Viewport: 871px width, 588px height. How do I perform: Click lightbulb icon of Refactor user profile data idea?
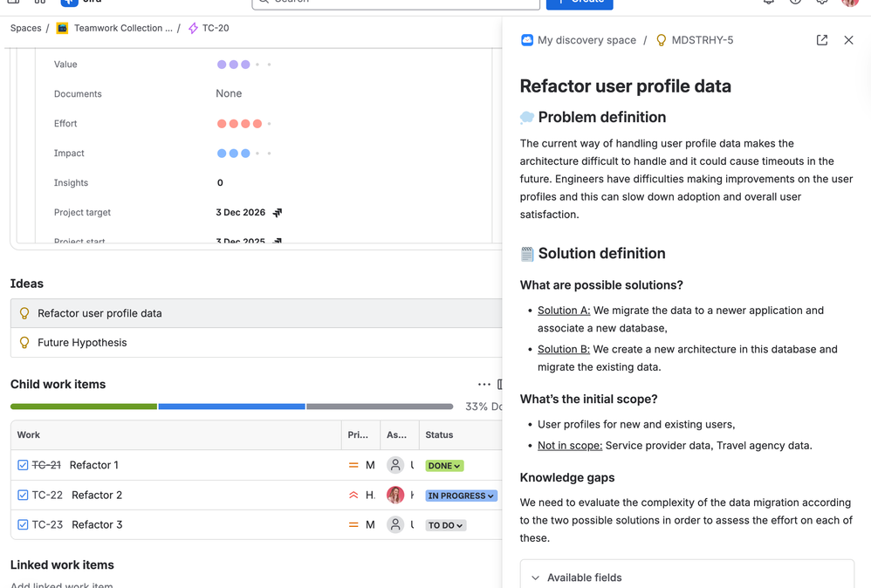point(24,313)
